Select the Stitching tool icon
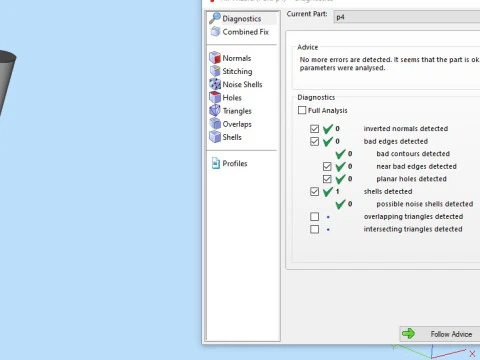 (215, 71)
